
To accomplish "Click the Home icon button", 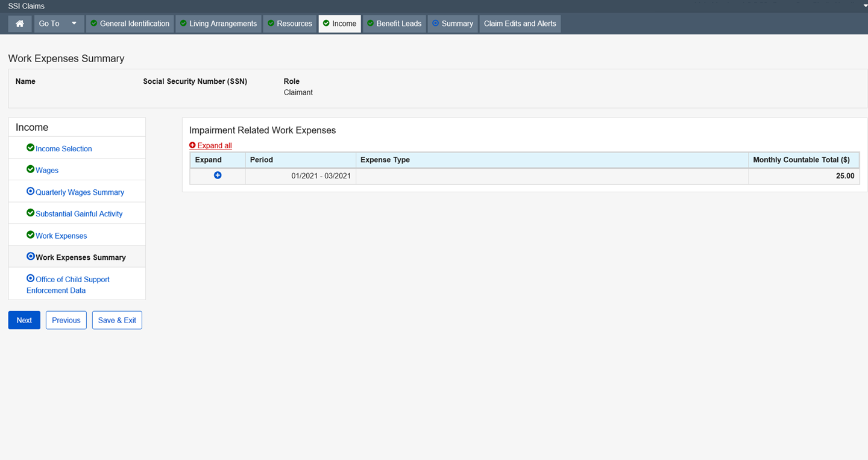I will click(x=20, y=24).
